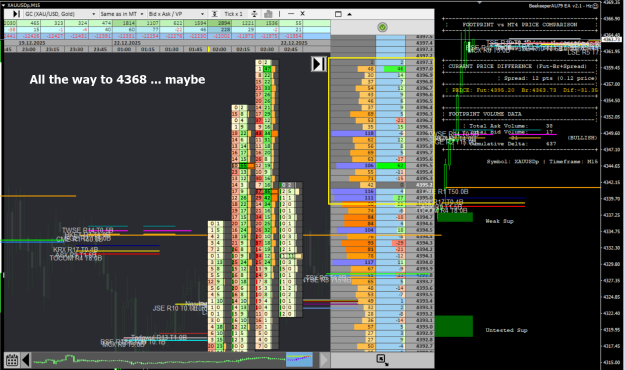Screen dimensions: 625x370
Task: Click the large jump-to-latest button on chart
Action: tap(319, 64)
